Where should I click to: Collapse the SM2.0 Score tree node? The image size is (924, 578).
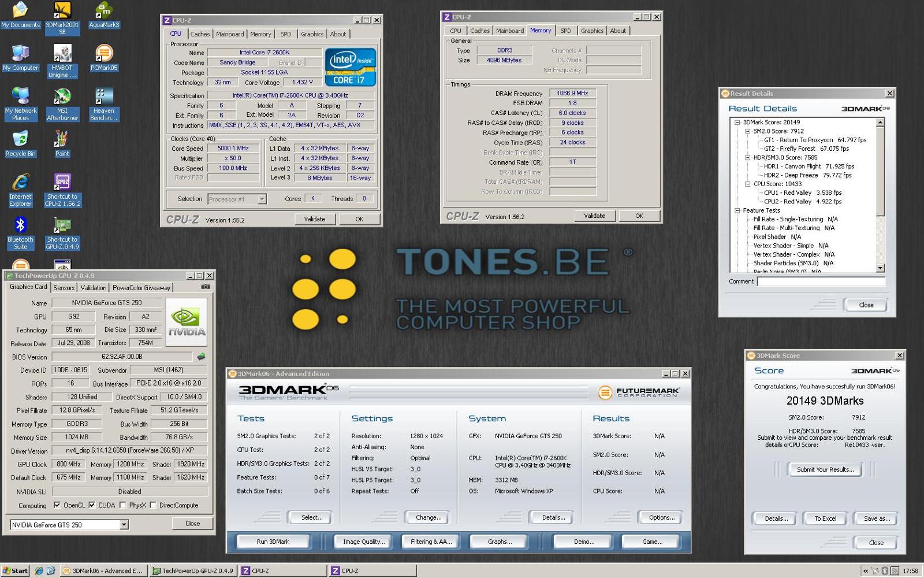point(747,131)
